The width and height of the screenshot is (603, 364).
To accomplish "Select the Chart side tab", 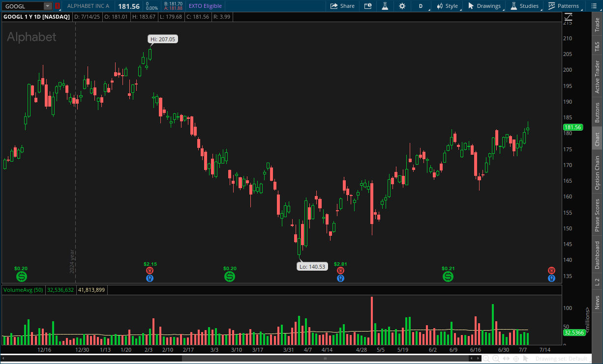I will click(x=597, y=139).
